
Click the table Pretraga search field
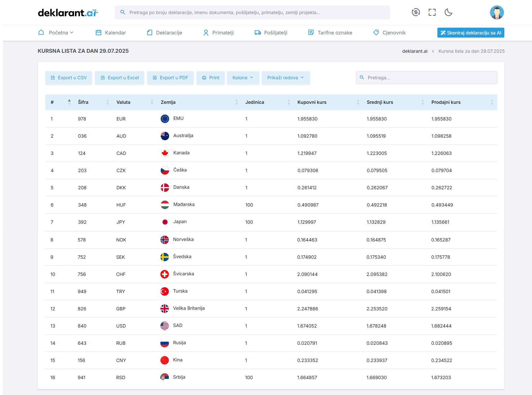click(426, 78)
